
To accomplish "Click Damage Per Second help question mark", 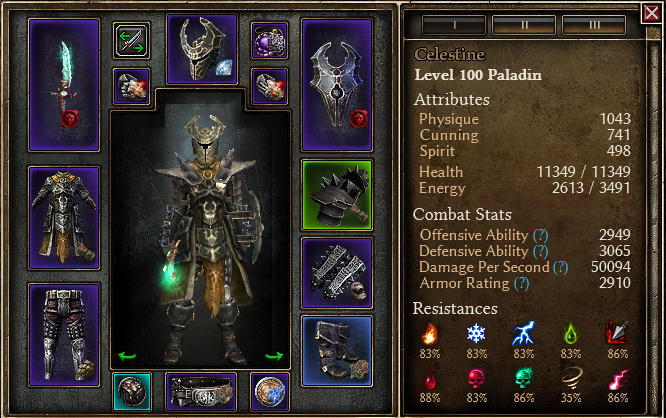I will tap(561, 267).
